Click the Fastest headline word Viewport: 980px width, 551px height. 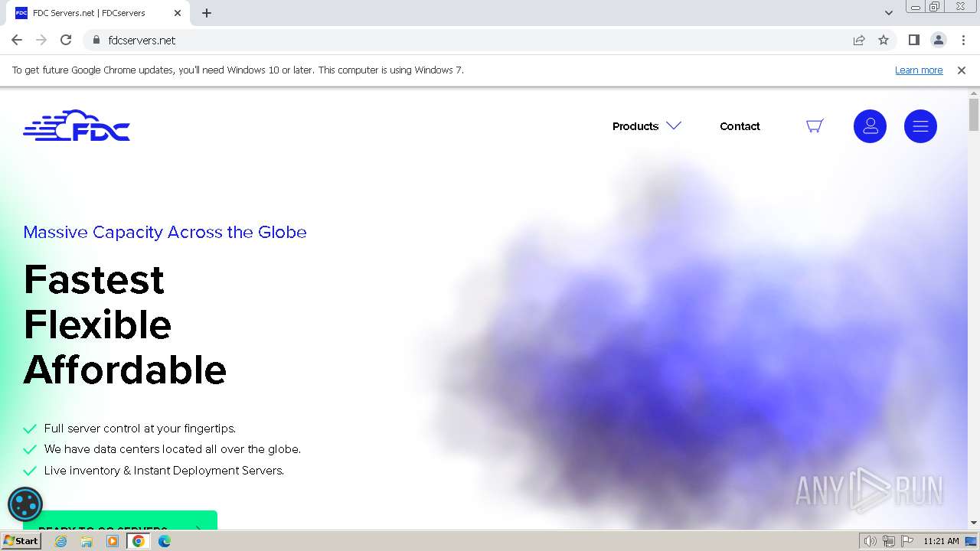(x=94, y=279)
